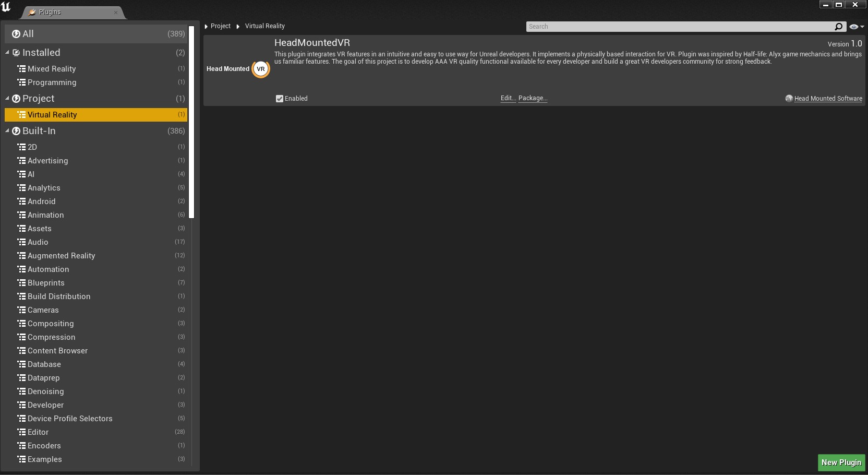The height and width of the screenshot is (475, 868).
Task: Collapse the Built-In category
Action: click(7, 131)
